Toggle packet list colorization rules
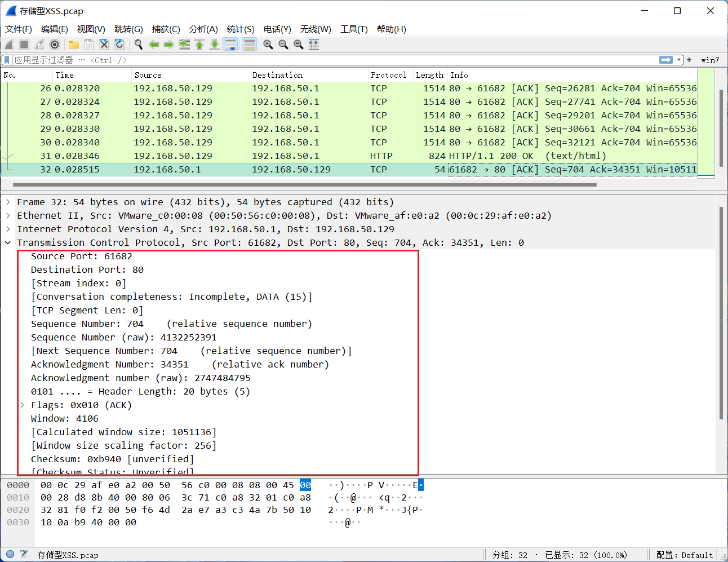 (250, 45)
